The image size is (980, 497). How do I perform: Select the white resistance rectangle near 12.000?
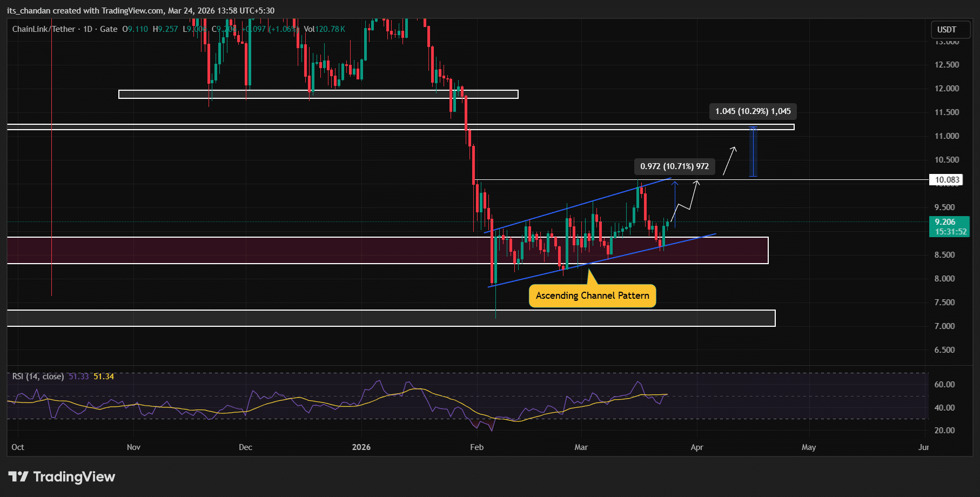(318, 95)
